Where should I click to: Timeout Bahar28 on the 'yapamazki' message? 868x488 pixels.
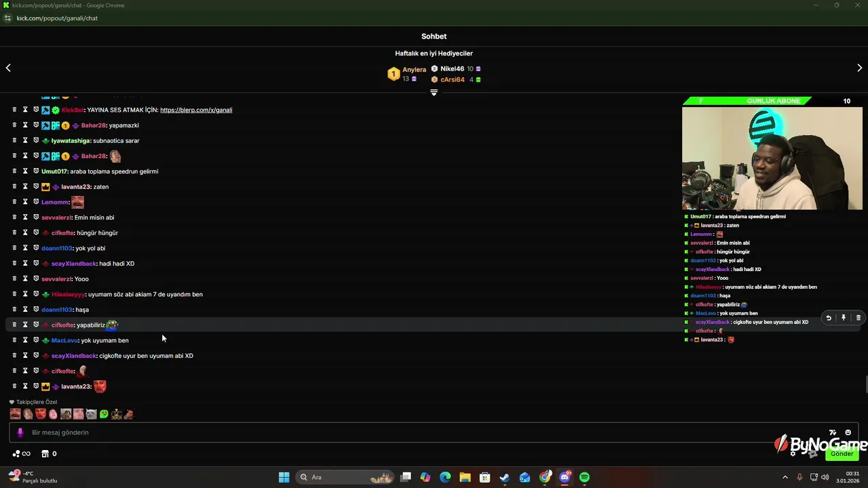point(25,125)
